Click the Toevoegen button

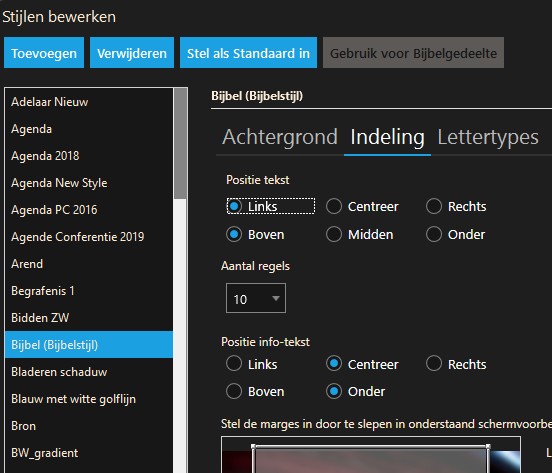pos(44,53)
